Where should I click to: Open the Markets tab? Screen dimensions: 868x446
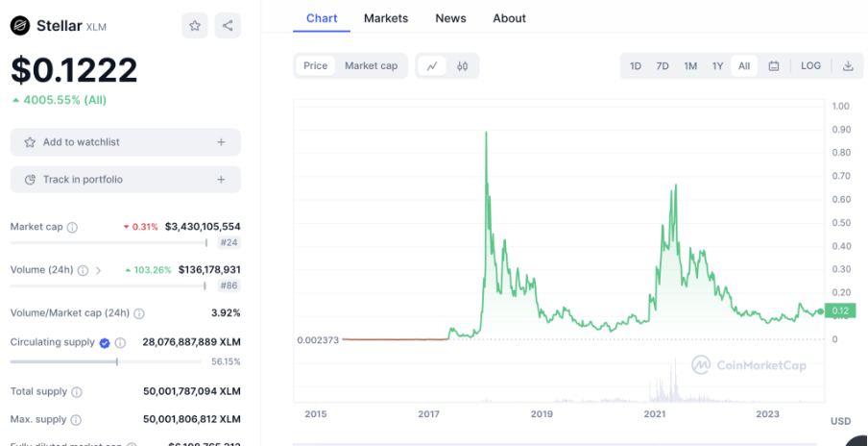tap(386, 18)
